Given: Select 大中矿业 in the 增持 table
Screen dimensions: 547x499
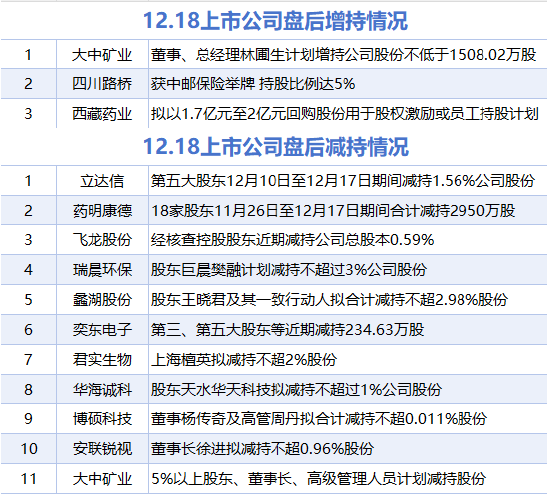Looking at the screenshot, I should pyautogui.click(x=102, y=55).
